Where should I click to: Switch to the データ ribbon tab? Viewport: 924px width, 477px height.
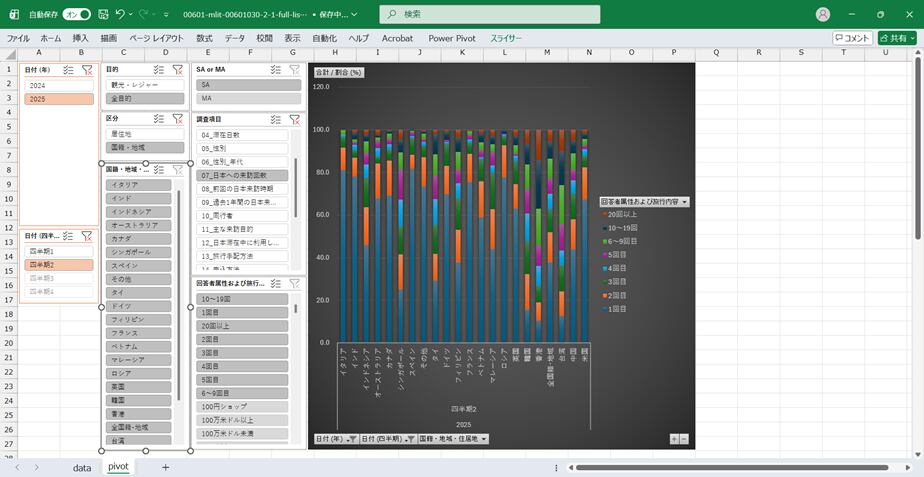pyautogui.click(x=235, y=38)
